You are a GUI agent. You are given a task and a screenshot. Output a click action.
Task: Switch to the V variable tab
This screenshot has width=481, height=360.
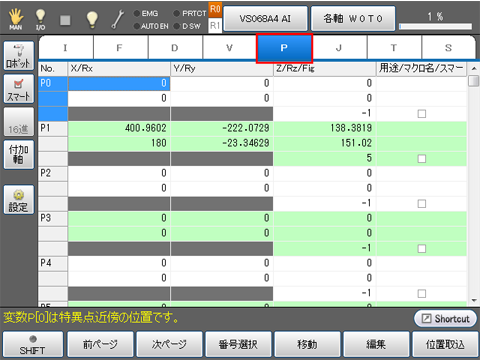[x=230, y=48]
